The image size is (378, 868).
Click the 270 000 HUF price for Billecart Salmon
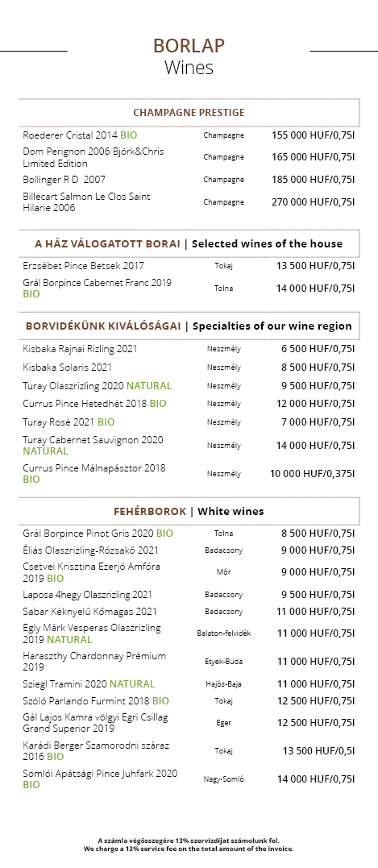click(x=313, y=202)
